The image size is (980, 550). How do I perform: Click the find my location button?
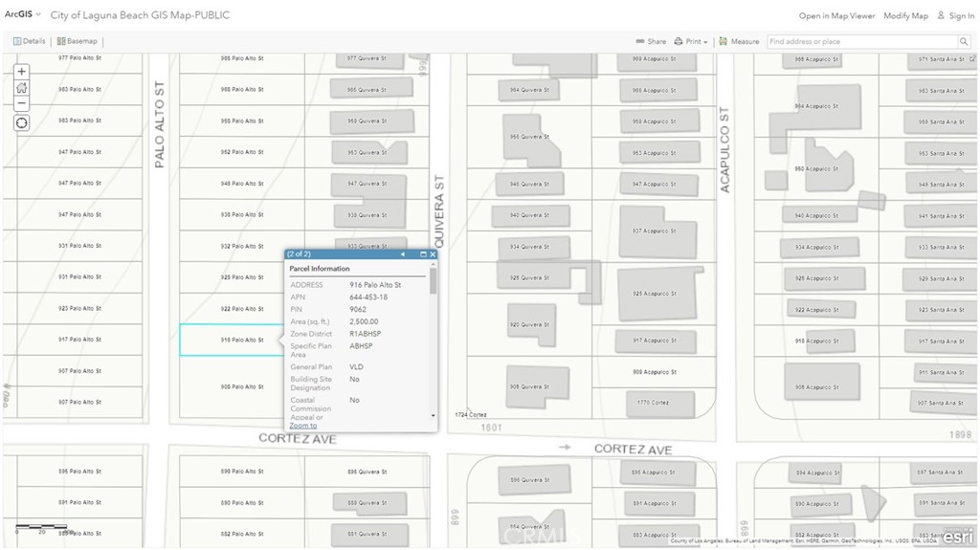point(22,123)
